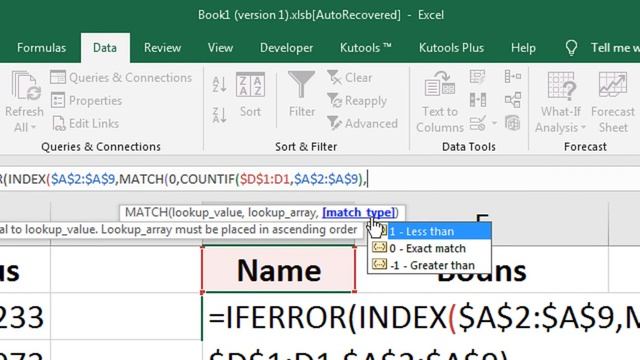Click the Relationships icon
Image resolution: width=640 pixels, height=360 pixels.
(x=513, y=100)
